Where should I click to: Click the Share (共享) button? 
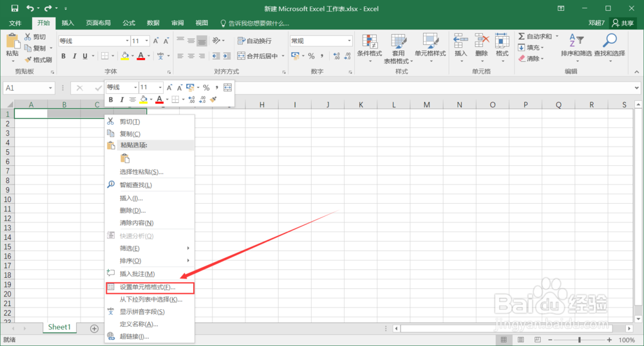(x=623, y=23)
